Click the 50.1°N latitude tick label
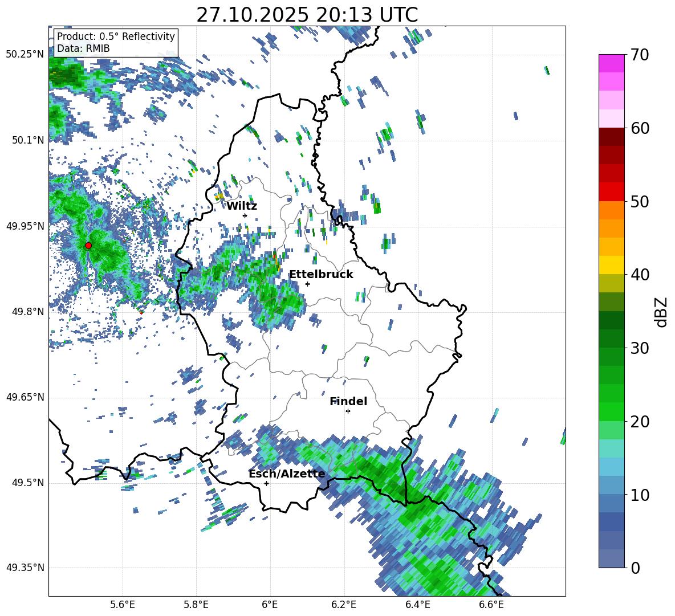The height and width of the screenshot is (616, 675). point(28,140)
